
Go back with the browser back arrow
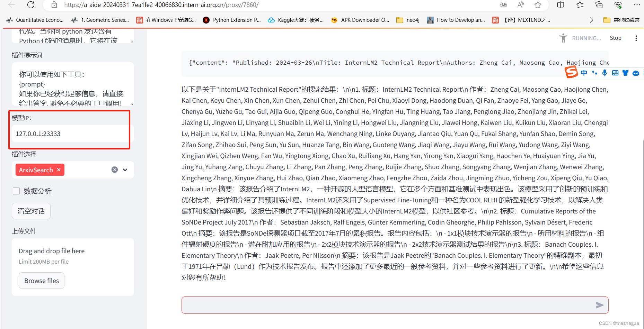[11, 5]
